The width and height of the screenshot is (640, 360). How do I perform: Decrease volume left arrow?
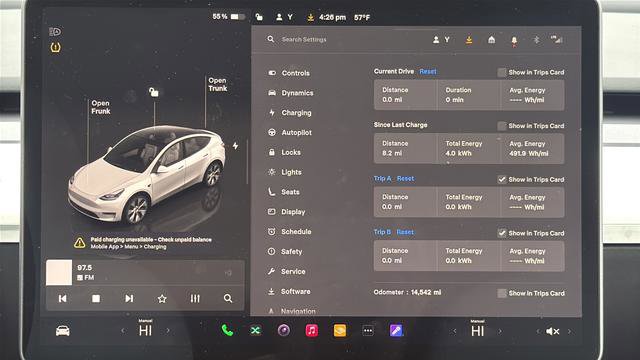point(538,331)
